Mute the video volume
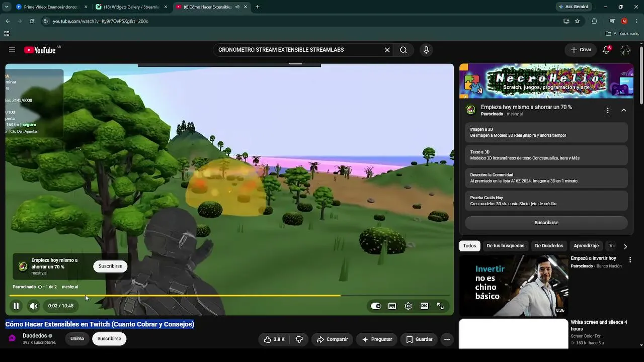The width and height of the screenshot is (644, 362). [x=33, y=306]
